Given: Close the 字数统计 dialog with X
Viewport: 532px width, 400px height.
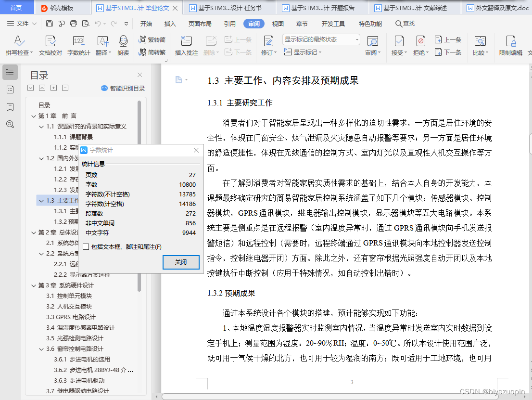Looking at the screenshot, I should [x=196, y=150].
